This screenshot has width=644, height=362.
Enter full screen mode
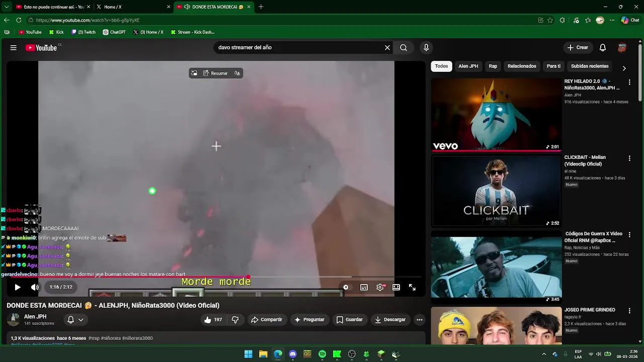[413, 287]
